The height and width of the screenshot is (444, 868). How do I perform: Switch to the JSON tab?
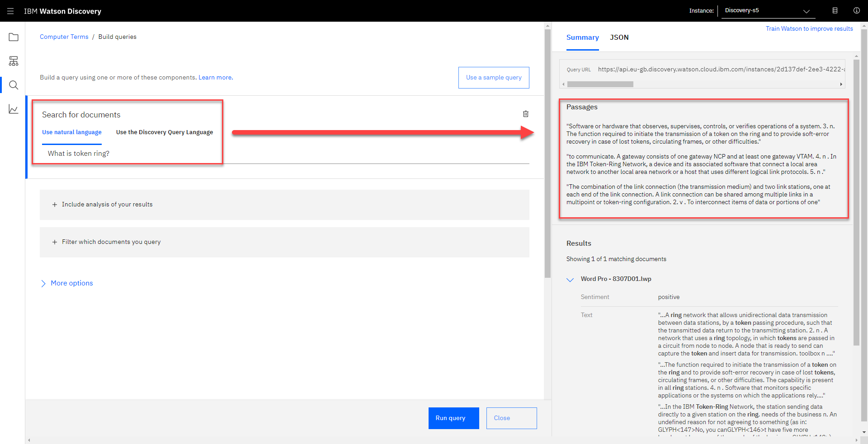(x=619, y=37)
